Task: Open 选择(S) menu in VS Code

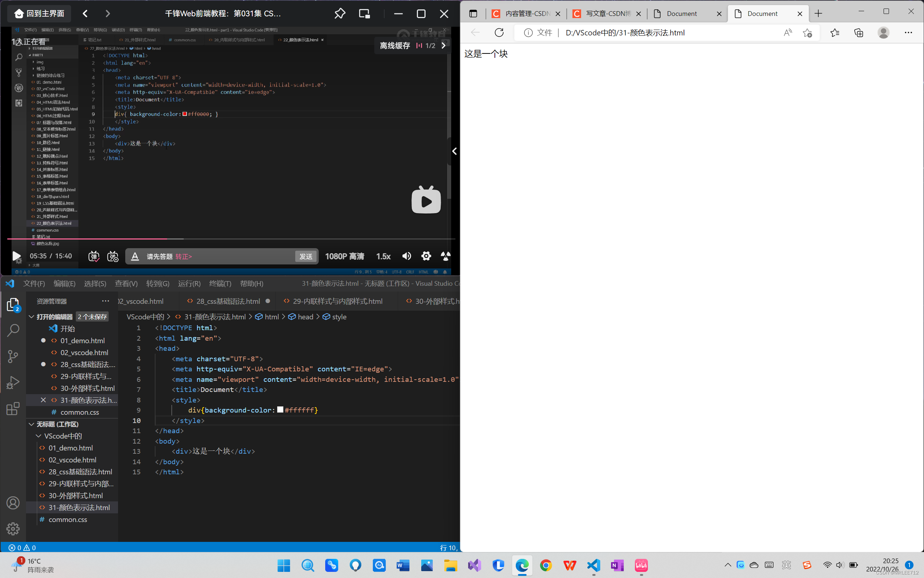Action: click(x=95, y=284)
